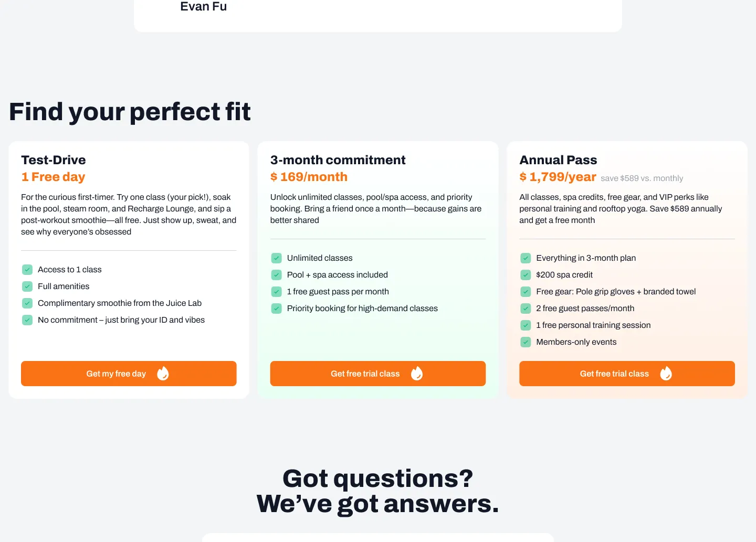
Task: Click the check next to Access to 1 class
Action: tap(27, 270)
